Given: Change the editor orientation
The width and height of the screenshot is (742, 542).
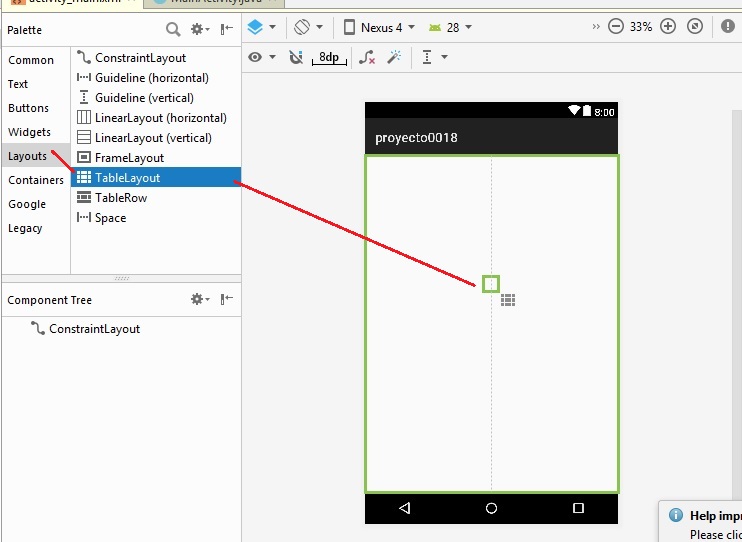Looking at the screenshot, I should click(308, 27).
